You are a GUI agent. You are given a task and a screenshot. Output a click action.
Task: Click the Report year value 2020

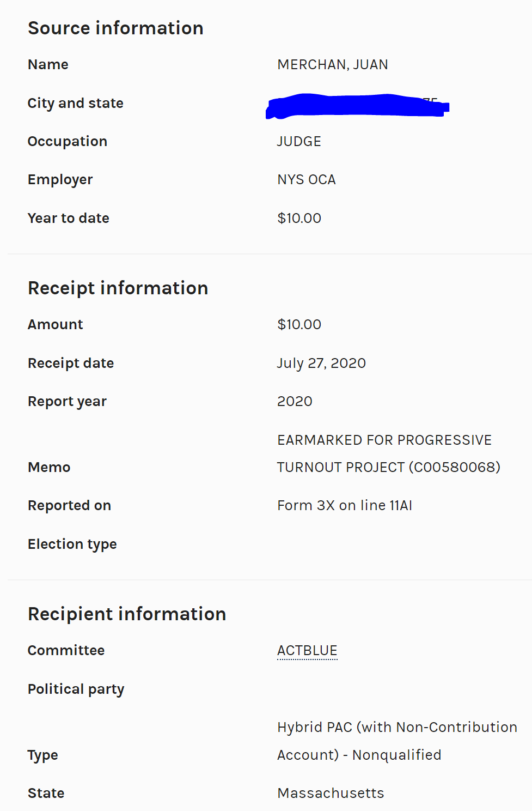pyautogui.click(x=295, y=402)
